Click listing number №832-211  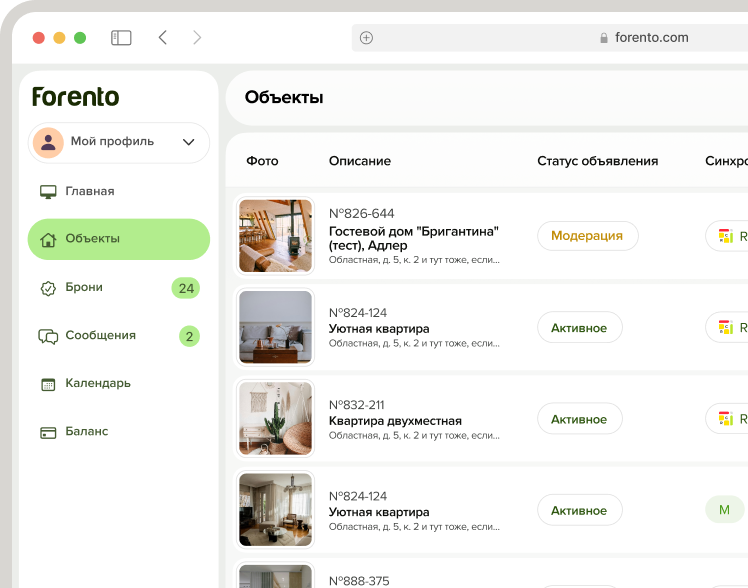[x=356, y=405]
